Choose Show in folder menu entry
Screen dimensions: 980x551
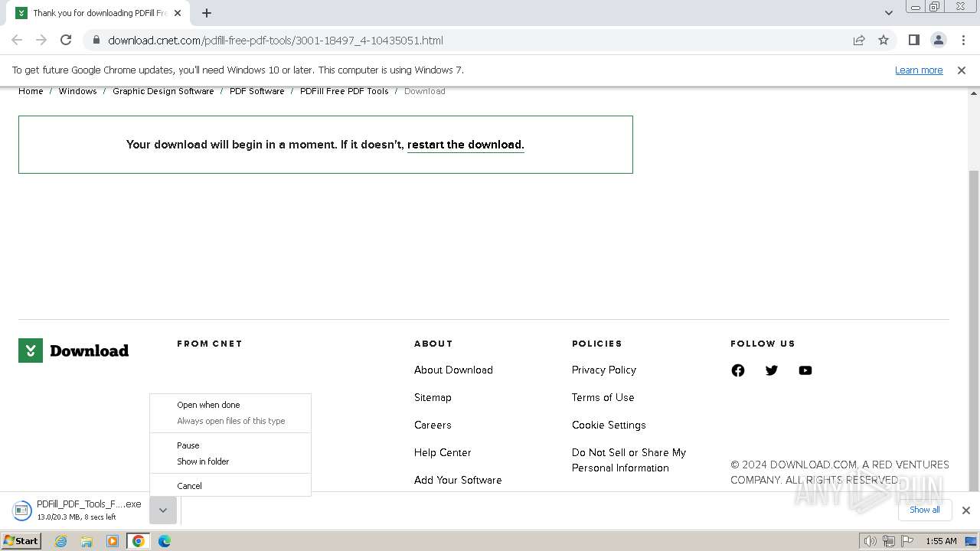[x=230, y=461]
